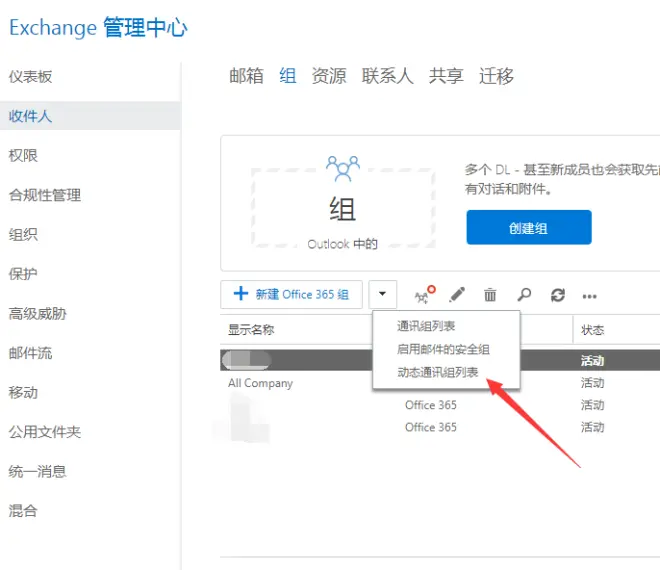The width and height of the screenshot is (660, 570).
Task: Click the upgrade distribution groups icon
Action: click(424, 295)
